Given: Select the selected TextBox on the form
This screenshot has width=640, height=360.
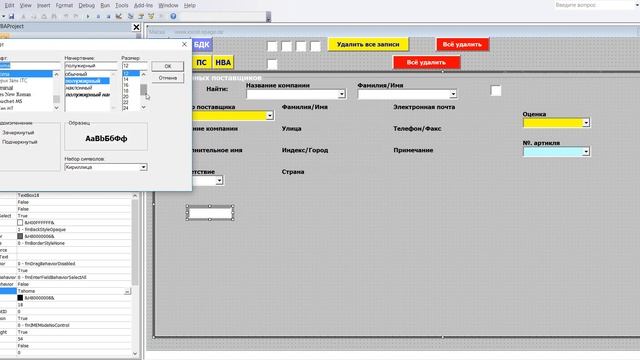Looking at the screenshot, I should (210, 213).
